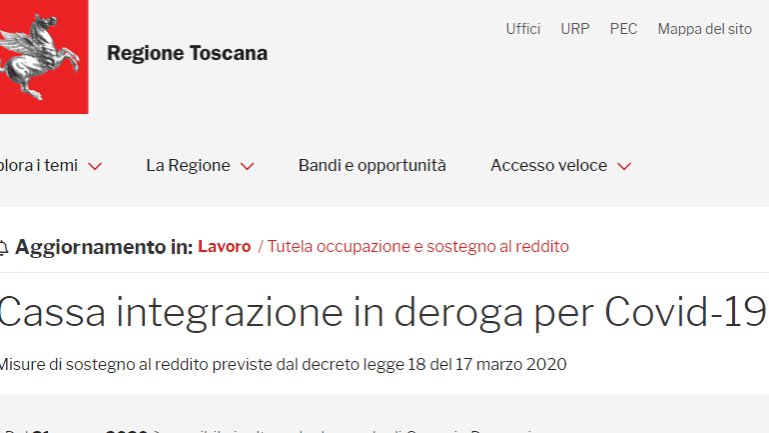
Task: Follow the red Lavoro category link
Action: [x=224, y=246]
